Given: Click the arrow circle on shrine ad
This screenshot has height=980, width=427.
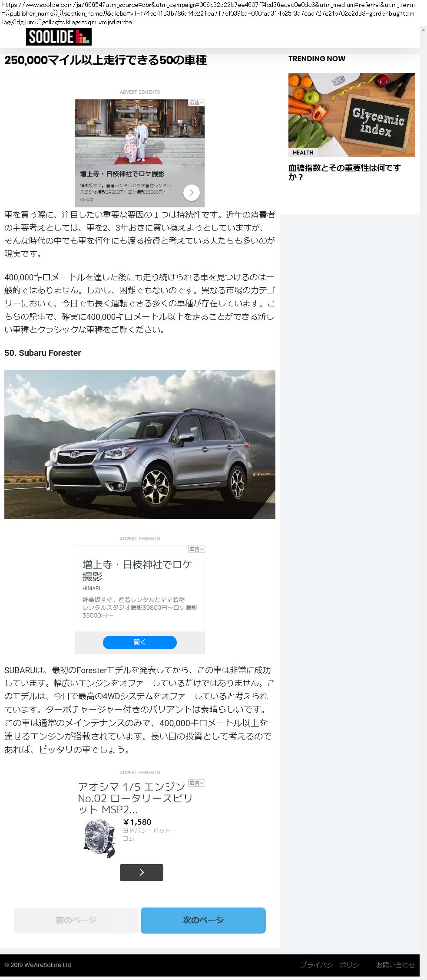Looking at the screenshot, I should [192, 193].
